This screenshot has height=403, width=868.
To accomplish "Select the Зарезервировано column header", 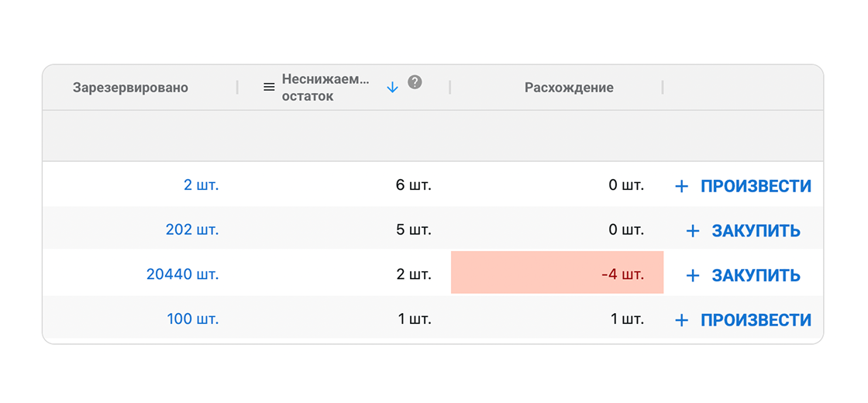I will pyautogui.click(x=130, y=88).
